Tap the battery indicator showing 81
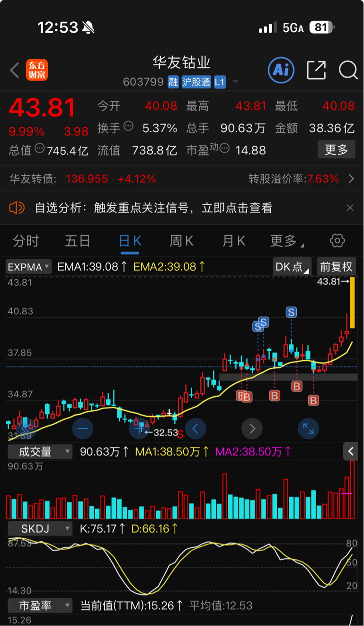 click(x=322, y=27)
